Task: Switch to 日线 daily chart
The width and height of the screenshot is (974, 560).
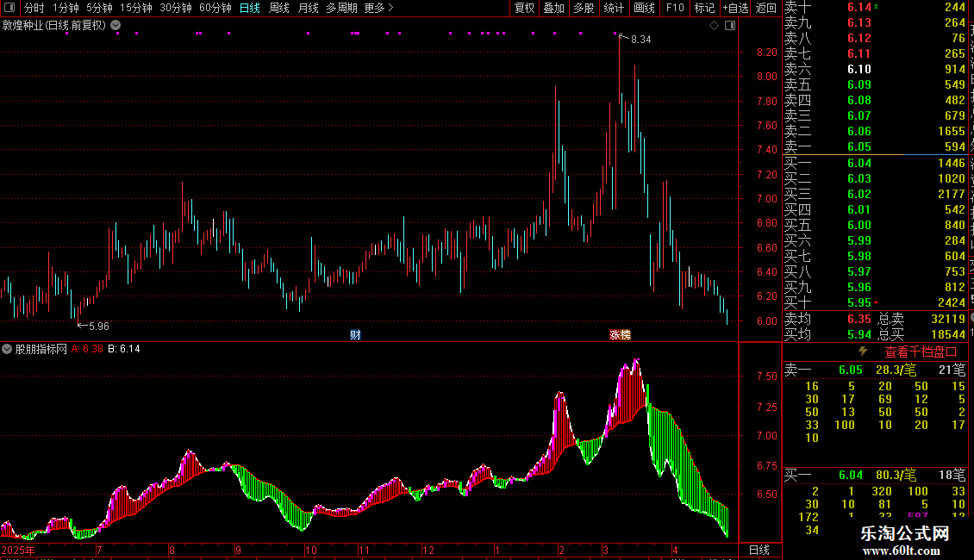Action: (x=250, y=8)
